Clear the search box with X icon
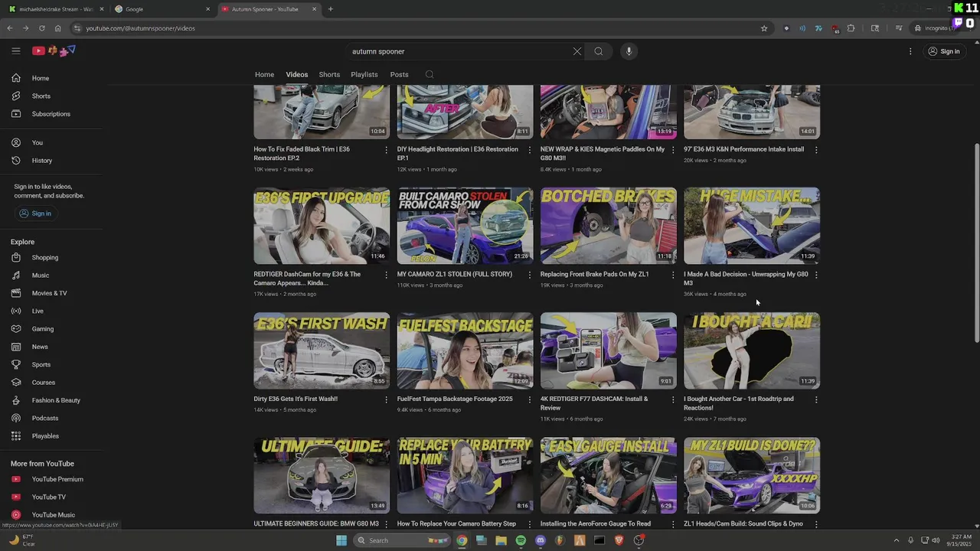This screenshot has height=551, width=980. point(577,51)
